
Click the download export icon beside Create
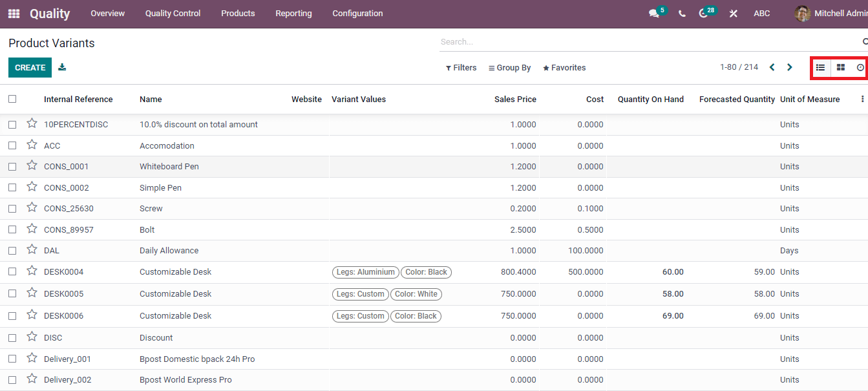pyautogui.click(x=62, y=67)
